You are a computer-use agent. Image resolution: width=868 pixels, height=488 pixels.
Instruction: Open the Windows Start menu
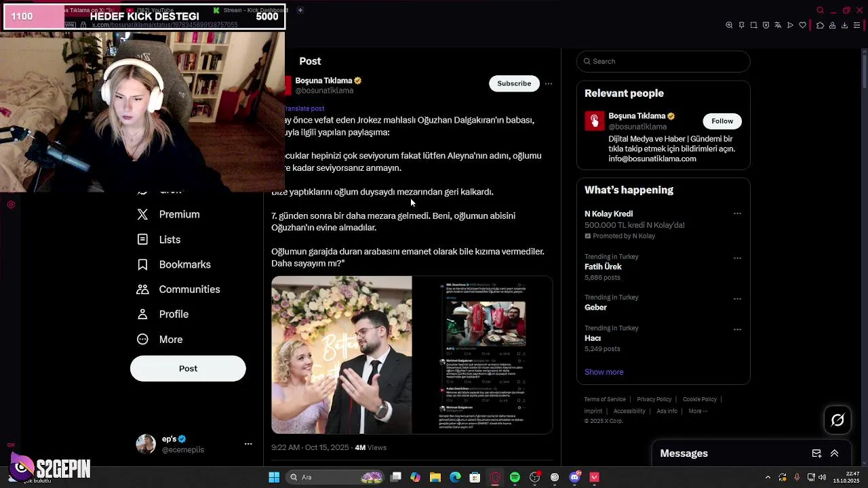pos(274,477)
